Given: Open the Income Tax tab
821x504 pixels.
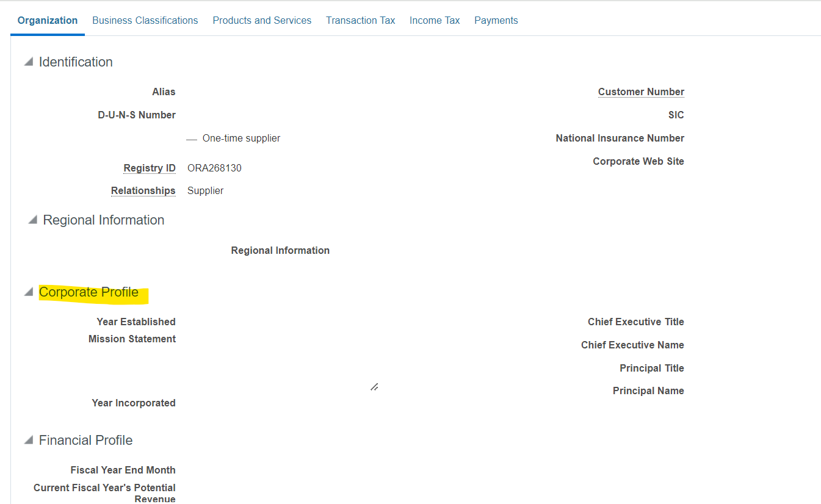Looking at the screenshot, I should tap(435, 20).
